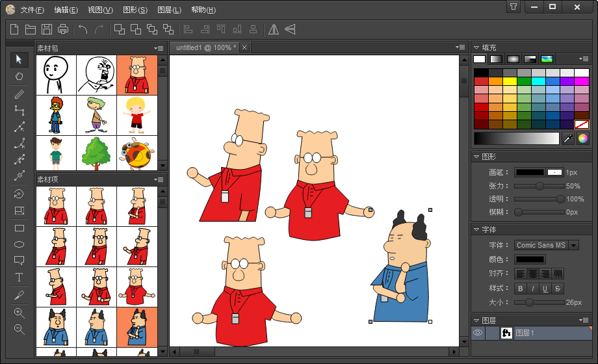
Task: Click the 透明 opacity slider handle
Action: [x=560, y=199]
